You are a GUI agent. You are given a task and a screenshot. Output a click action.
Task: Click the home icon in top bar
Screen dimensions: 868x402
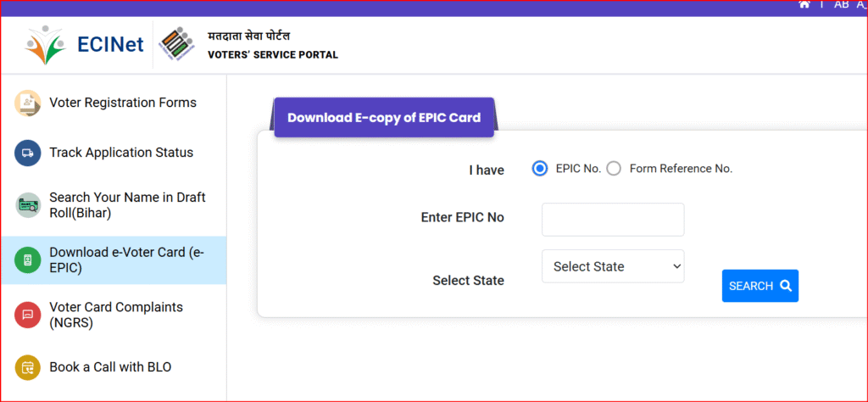(x=804, y=4)
